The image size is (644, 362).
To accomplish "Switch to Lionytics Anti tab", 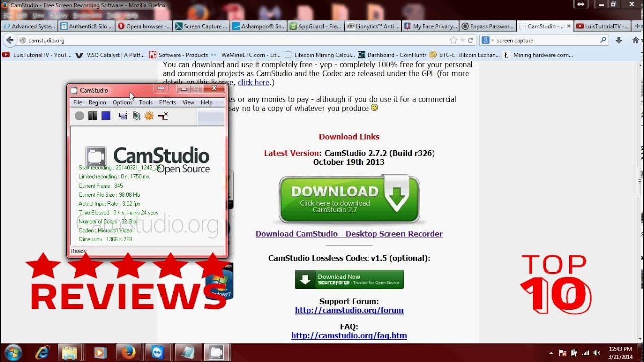I will pyautogui.click(x=373, y=26).
